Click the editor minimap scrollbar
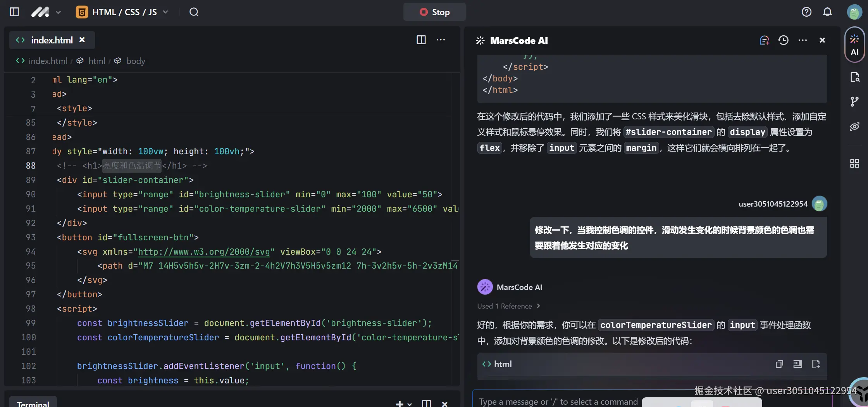 (x=455, y=229)
